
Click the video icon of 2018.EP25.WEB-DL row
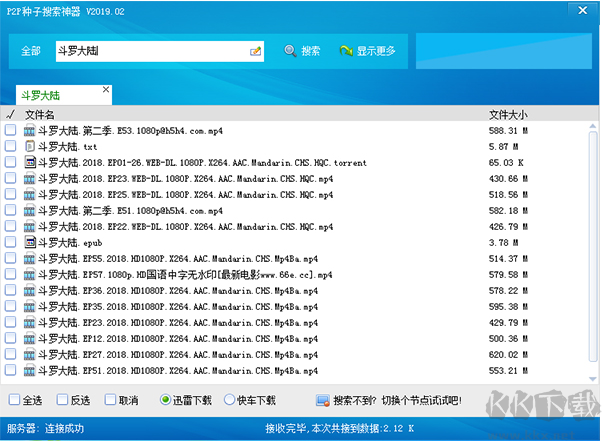point(30,195)
